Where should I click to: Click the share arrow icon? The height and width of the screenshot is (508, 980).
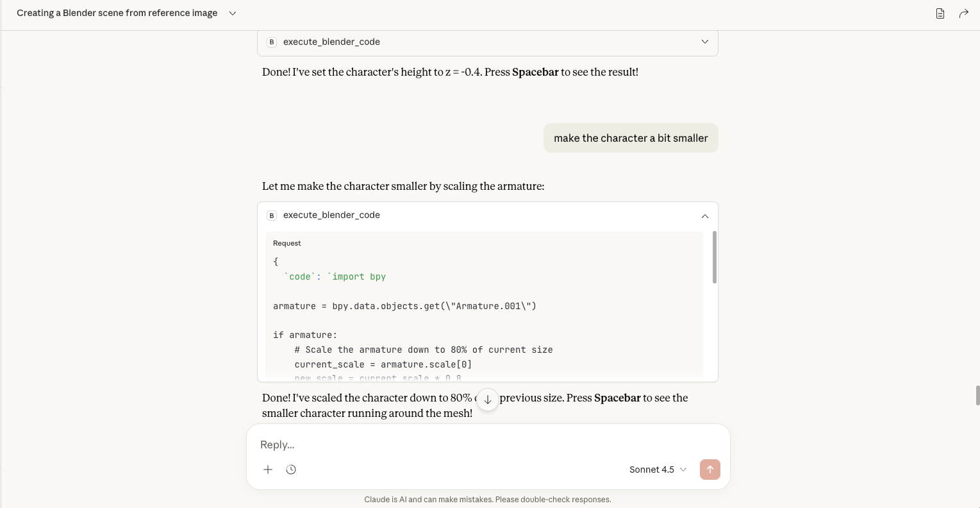pyautogui.click(x=963, y=13)
